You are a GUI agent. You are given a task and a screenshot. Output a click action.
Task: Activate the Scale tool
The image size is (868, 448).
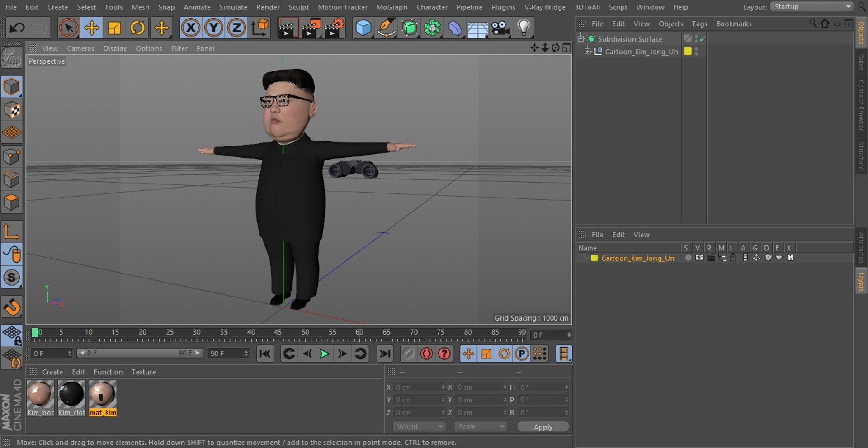point(114,28)
